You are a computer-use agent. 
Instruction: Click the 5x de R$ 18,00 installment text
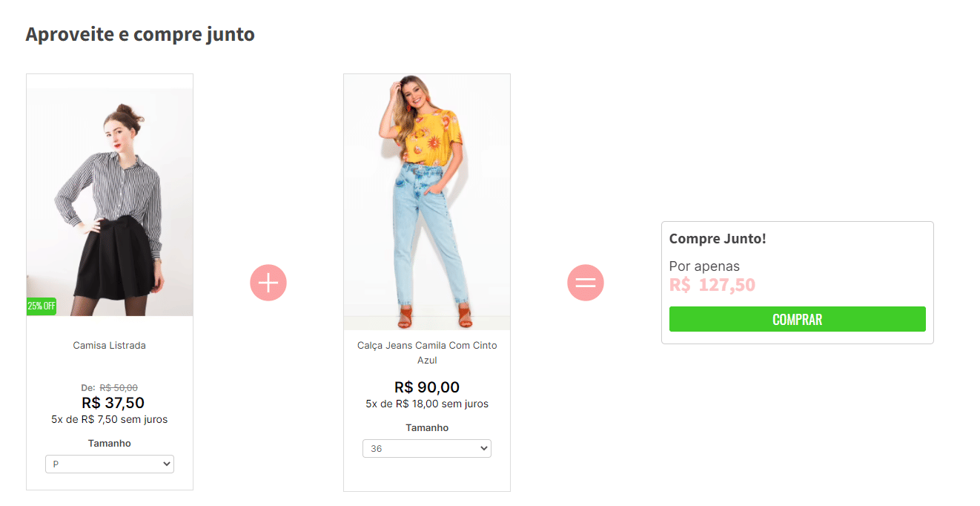tap(427, 404)
